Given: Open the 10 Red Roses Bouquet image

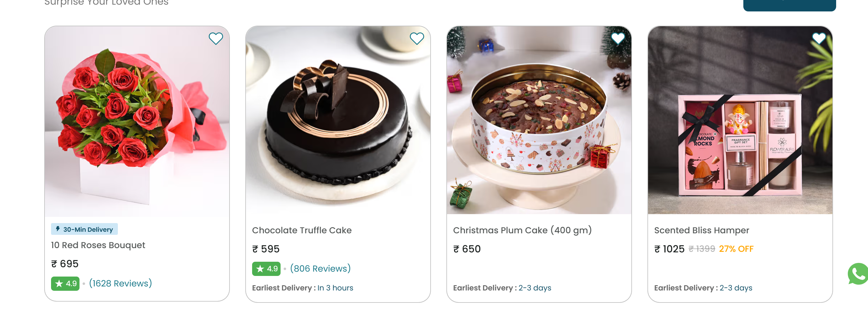Looking at the screenshot, I should pos(137,121).
